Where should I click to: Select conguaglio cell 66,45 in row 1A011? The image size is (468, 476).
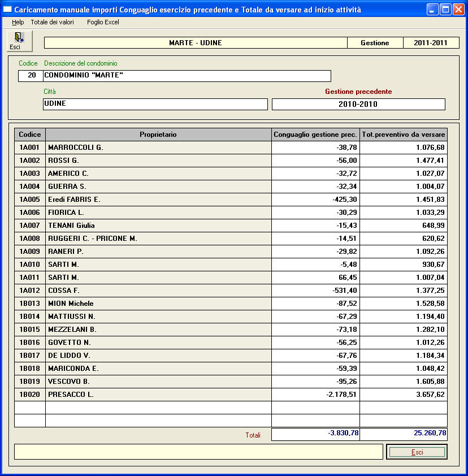tap(315, 278)
